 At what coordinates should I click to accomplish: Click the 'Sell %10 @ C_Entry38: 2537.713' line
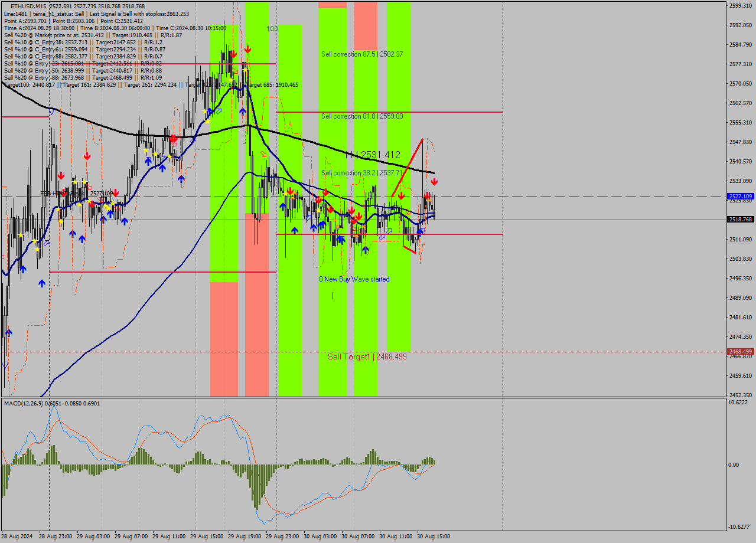tap(83, 42)
